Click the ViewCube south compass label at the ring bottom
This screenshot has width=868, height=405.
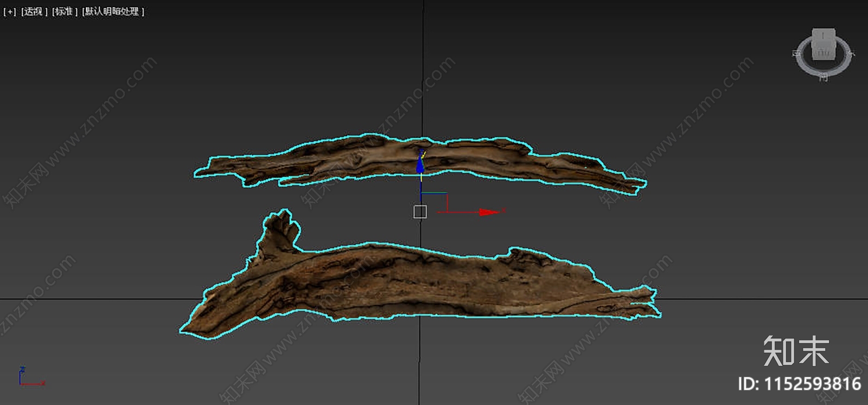(x=824, y=78)
